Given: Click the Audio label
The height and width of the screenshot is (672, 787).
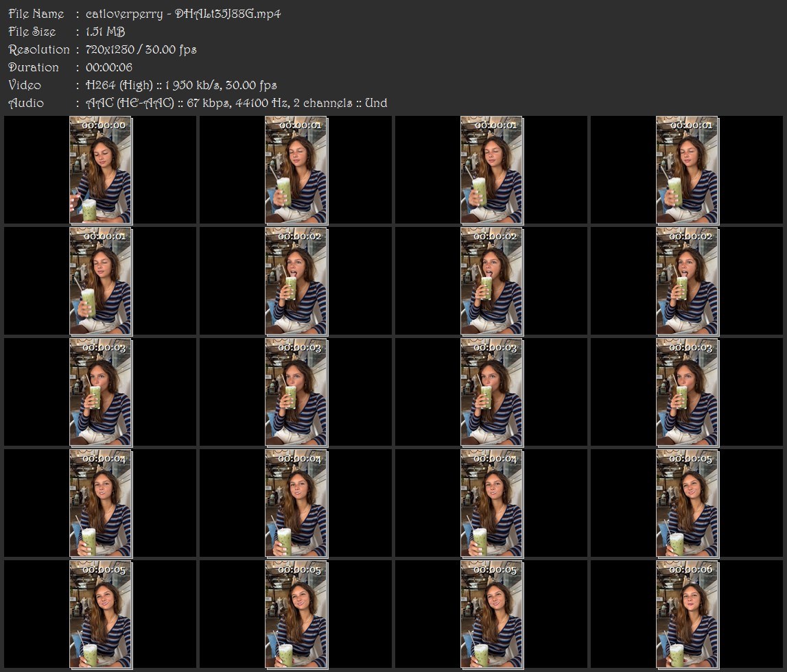Looking at the screenshot, I should pyautogui.click(x=26, y=104).
